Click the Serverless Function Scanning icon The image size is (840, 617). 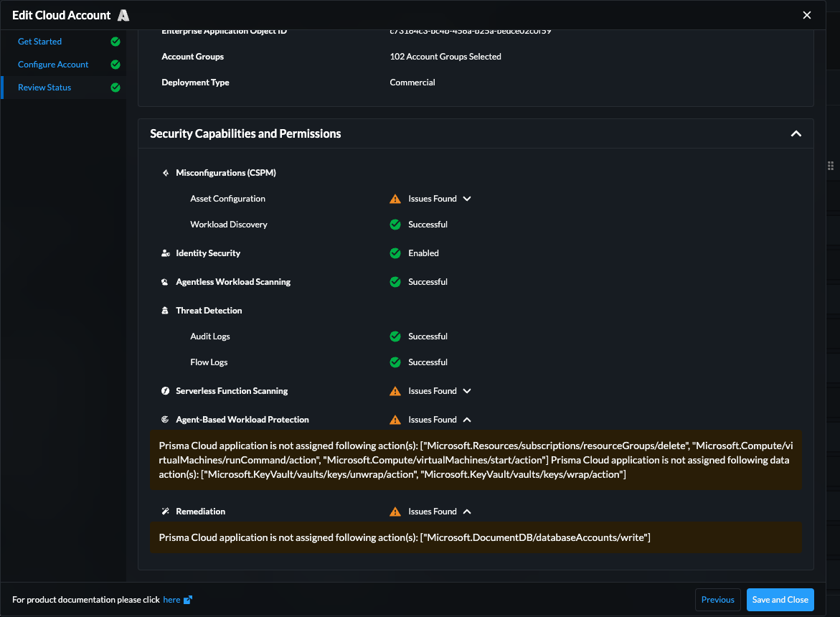(166, 390)
